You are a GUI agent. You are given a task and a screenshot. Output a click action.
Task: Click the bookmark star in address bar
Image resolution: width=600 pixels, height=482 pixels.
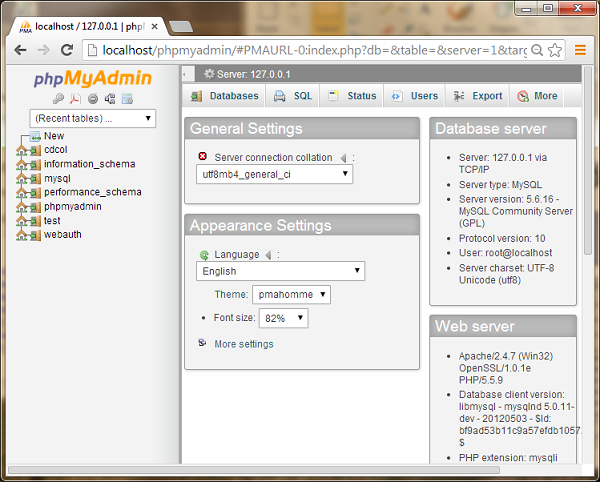click(x=555, y=50)
